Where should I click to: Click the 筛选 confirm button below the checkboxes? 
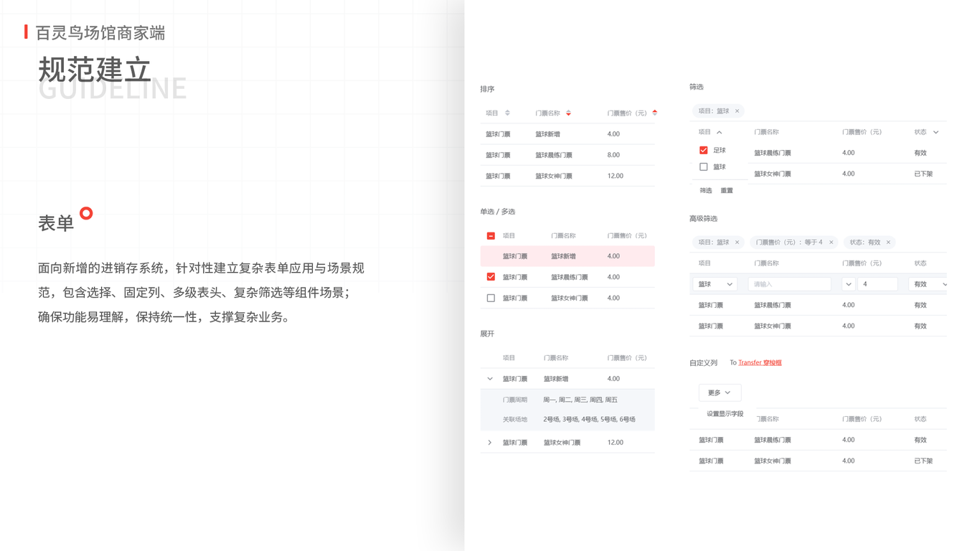click(x=706, y=191)
